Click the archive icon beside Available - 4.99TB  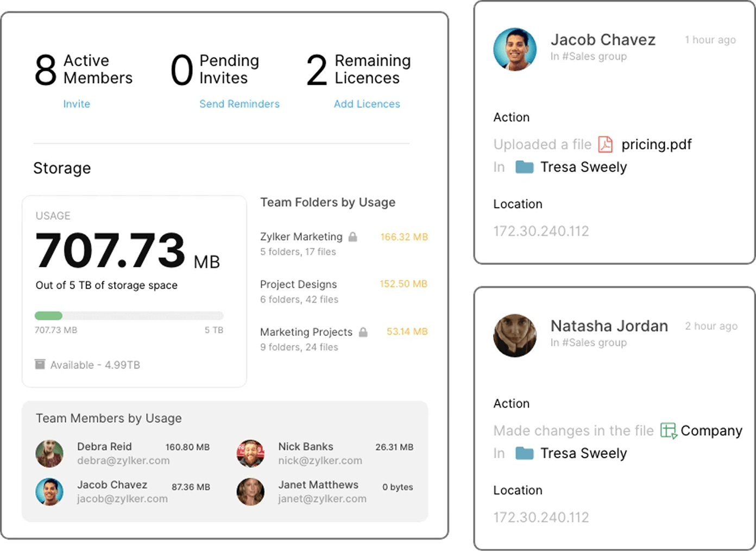click(40, 365)
